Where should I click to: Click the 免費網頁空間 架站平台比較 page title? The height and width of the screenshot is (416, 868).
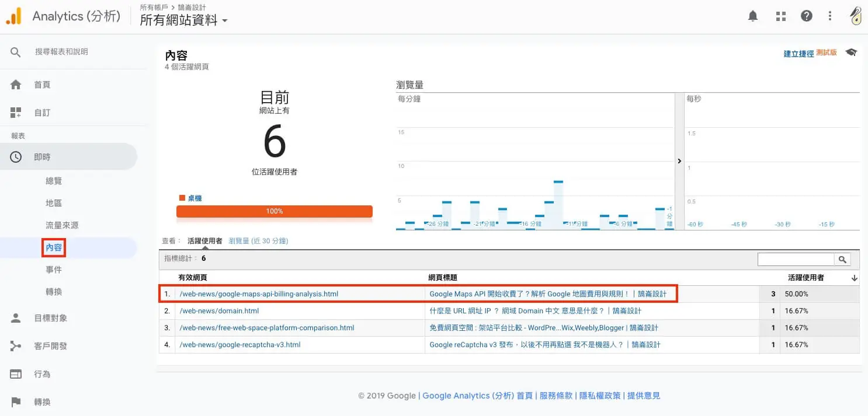point(544,328)
